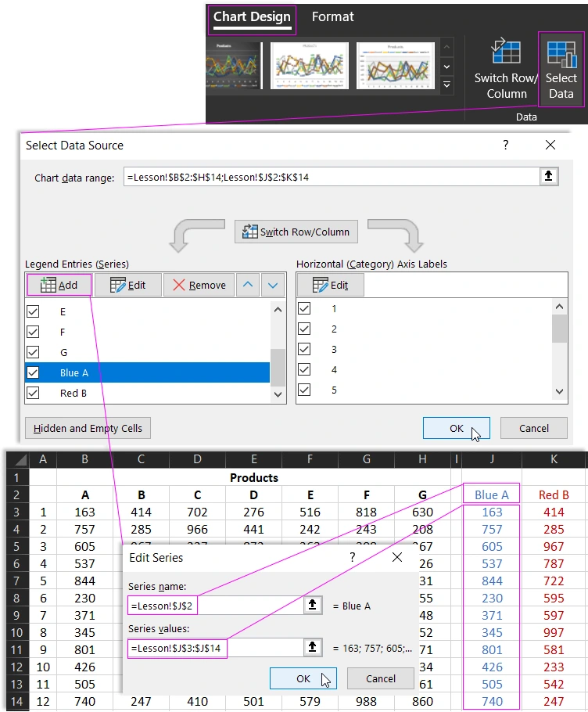Open the Format ribbon tab
The width and height of the screenshot is (588, 712).
(x=332, y=17)
